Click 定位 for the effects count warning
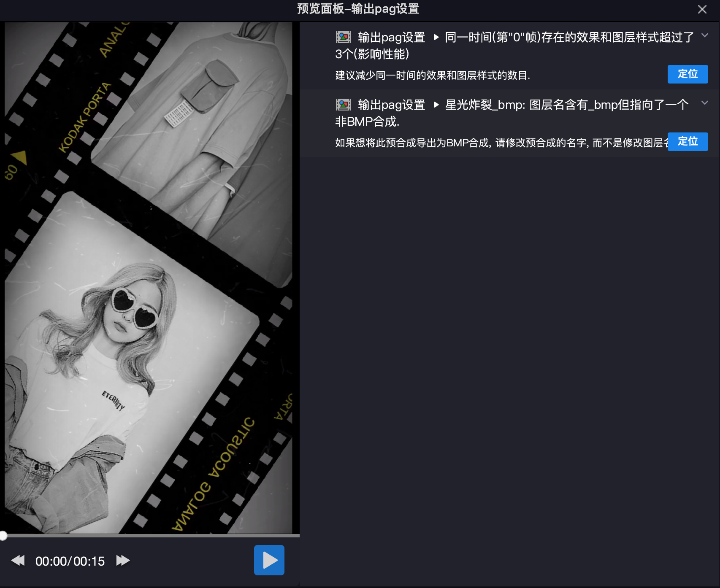This screenshot has width=720, height=588. [x=688, y=74]
